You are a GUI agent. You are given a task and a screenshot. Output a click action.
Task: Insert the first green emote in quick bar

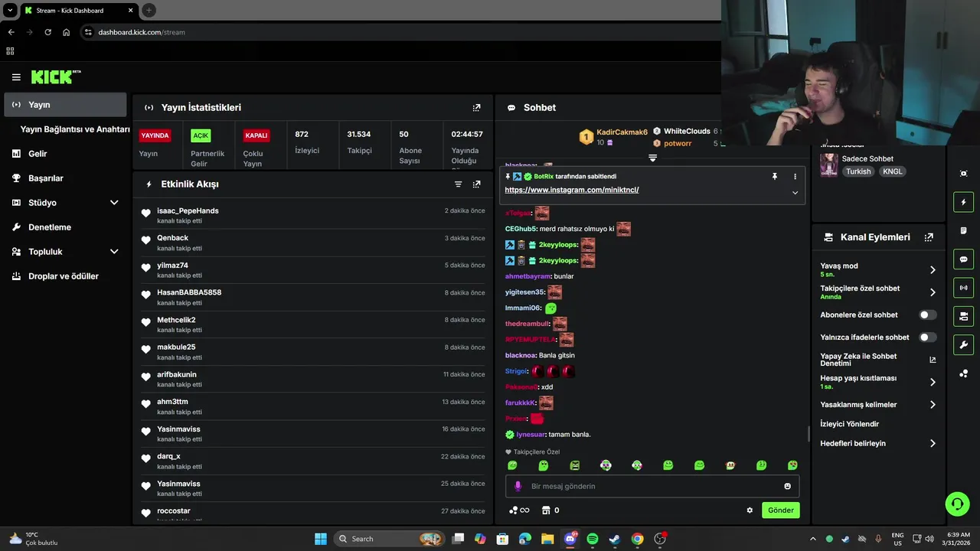pos(512,465)
